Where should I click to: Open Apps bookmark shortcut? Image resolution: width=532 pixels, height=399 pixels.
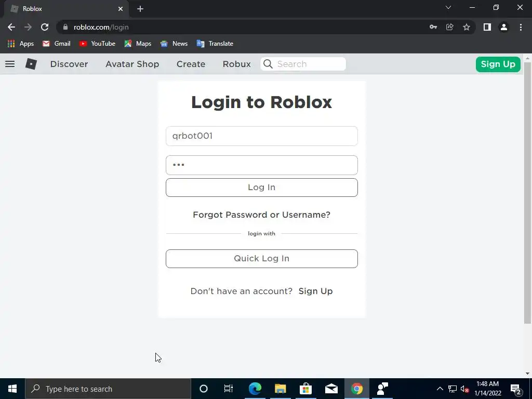coord(21,44)
